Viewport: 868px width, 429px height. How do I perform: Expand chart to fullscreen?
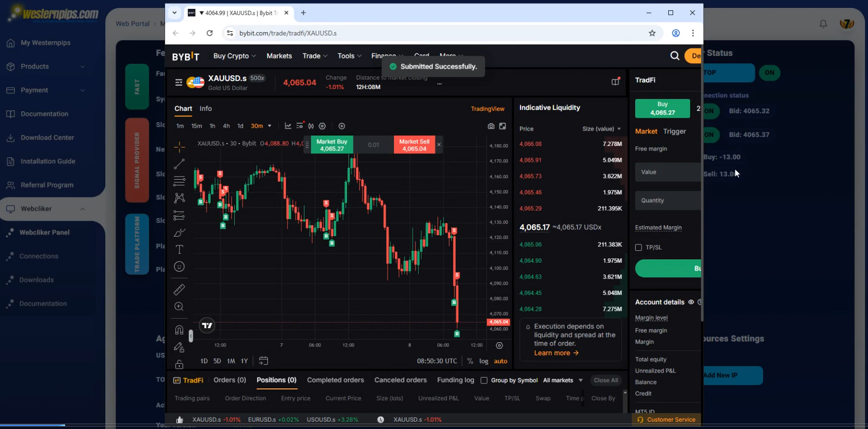503,126
